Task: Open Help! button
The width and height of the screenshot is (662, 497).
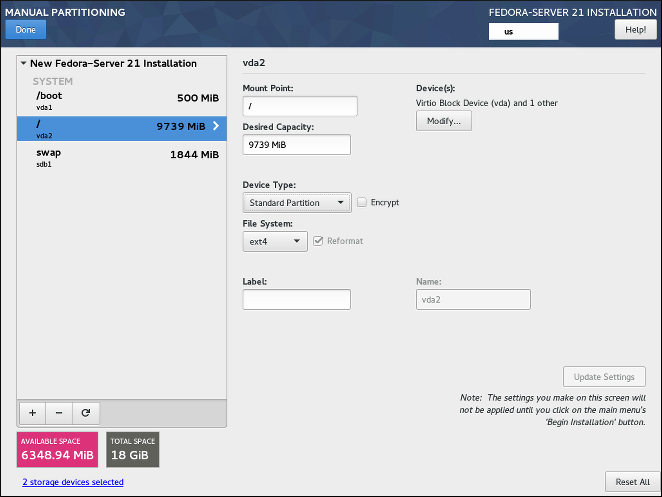Action: pos(635,30)
